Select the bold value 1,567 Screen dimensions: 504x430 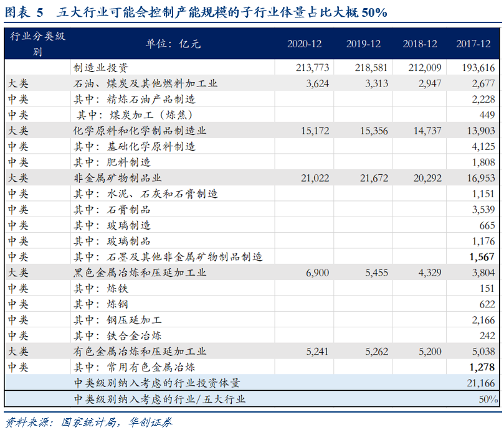tap(482, 256)
